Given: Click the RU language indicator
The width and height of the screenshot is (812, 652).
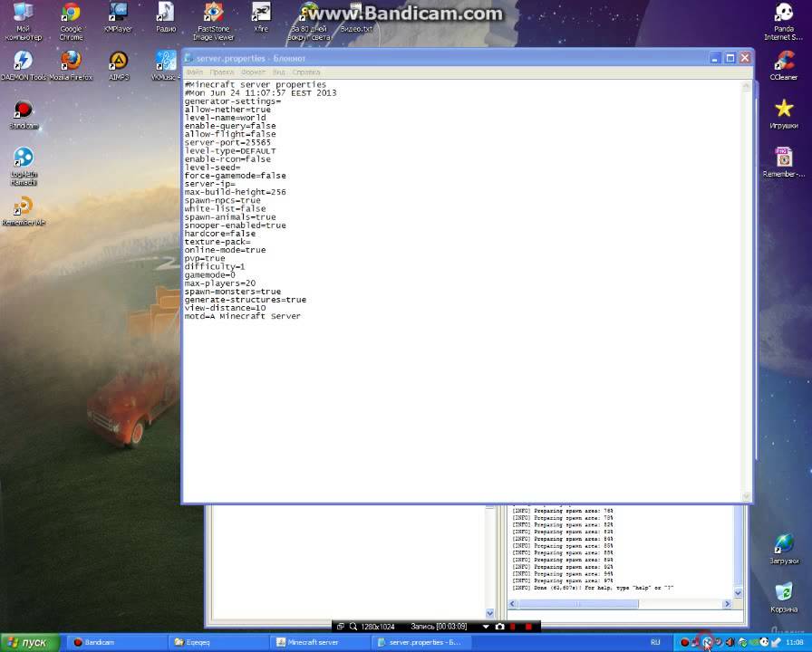Looking at the screenshot, I should point(655,642).
